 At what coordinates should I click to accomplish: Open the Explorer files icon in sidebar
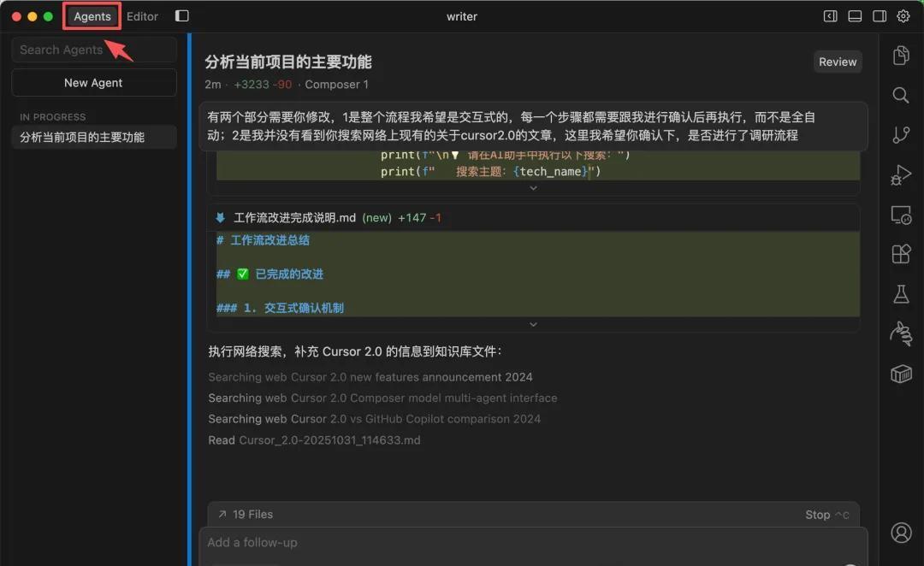(x=901, y=56)
